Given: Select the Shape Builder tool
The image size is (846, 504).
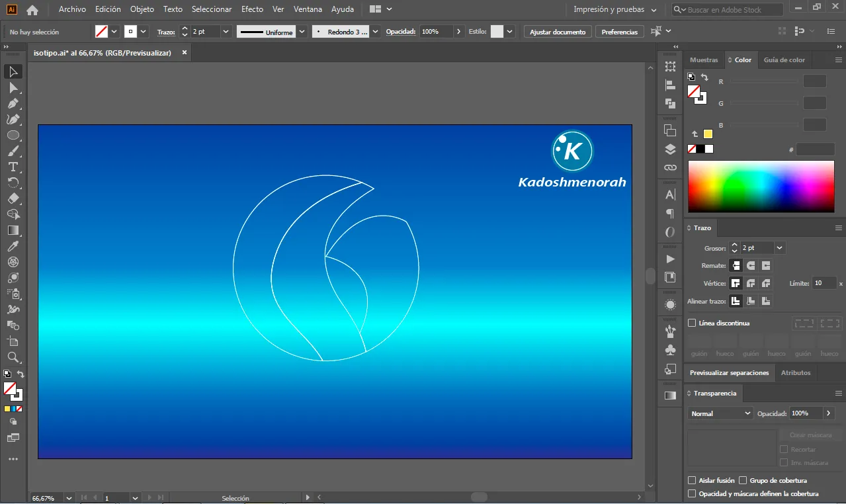Looking at the screenshot, I should (x=13, y=214).
